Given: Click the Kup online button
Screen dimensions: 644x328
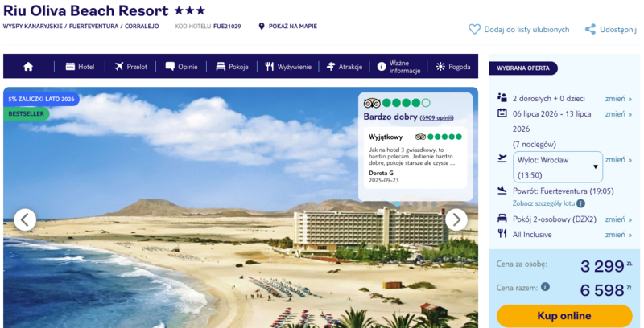Looking at the screenshot, I should tap(564, 316).
